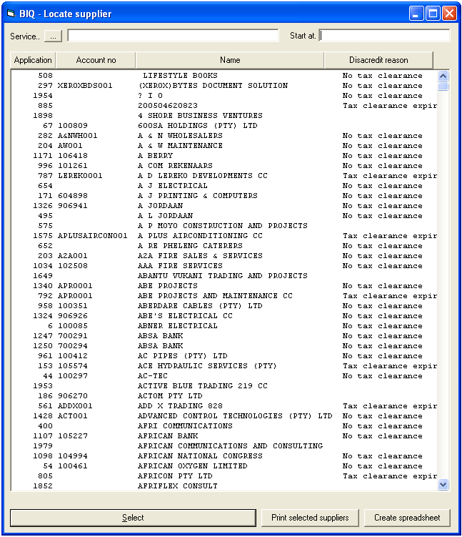Click the scrollbar up arrow
Screen dimensions: 462x537
coord(443,76)
